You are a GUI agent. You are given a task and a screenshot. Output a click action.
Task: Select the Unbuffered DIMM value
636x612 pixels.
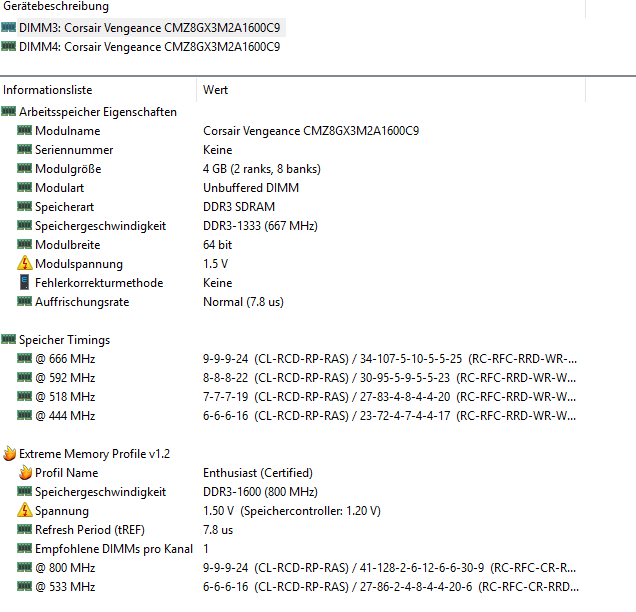tap(251, 188)
